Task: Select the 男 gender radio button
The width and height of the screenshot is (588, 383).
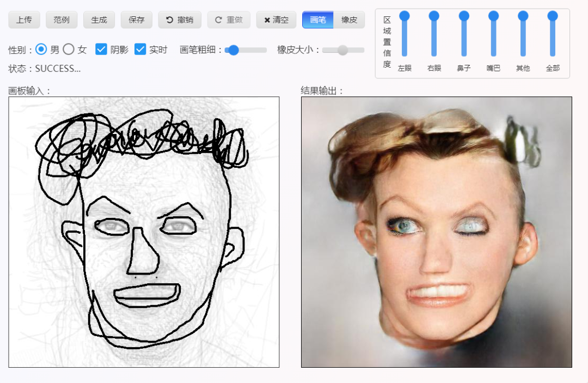Action: [x=41, y=50]
